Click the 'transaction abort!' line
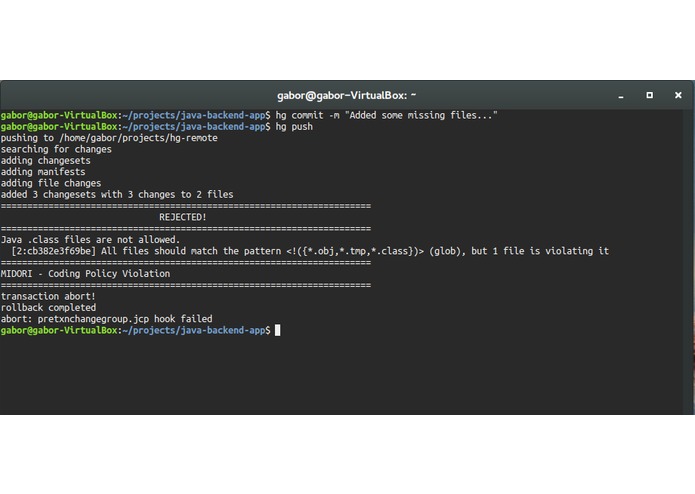The width and height of the screenshot is (695, 494). tap(48, 296)
